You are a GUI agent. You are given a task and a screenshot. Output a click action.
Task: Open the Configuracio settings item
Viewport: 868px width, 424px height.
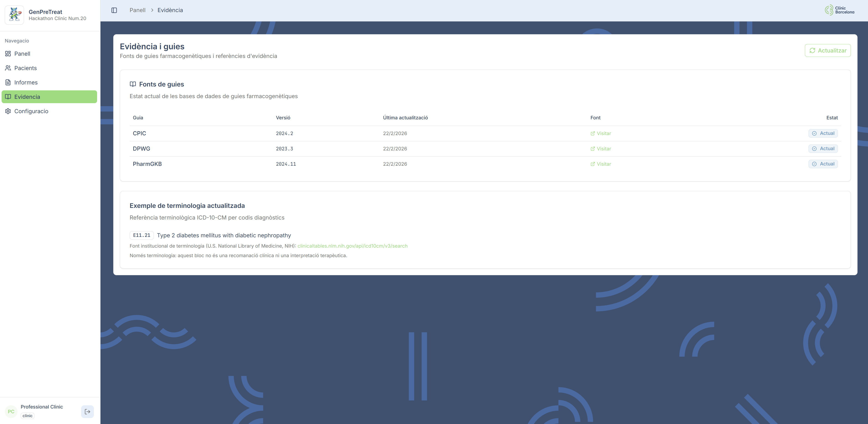click(31, 111)
